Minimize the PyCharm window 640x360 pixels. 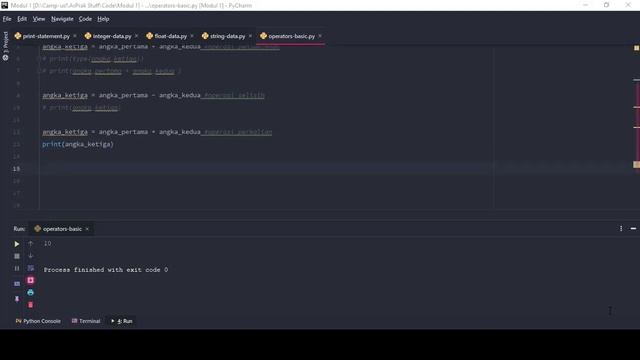pos(586,5)
